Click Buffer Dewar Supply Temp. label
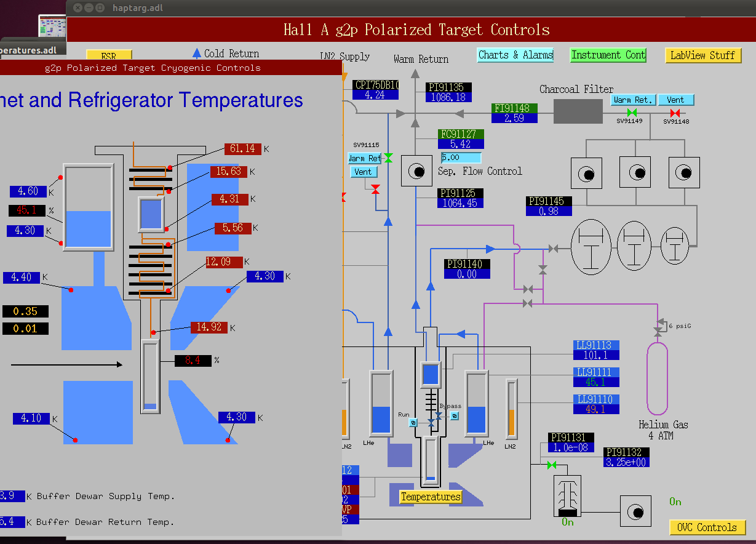The width and height of the screenshot is (756, 544). [106, 496]
